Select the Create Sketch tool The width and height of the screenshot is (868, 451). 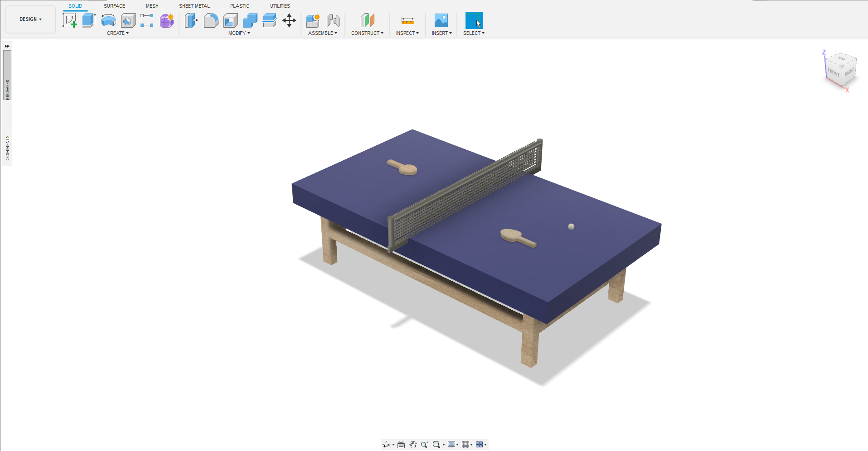click(70, 20)
